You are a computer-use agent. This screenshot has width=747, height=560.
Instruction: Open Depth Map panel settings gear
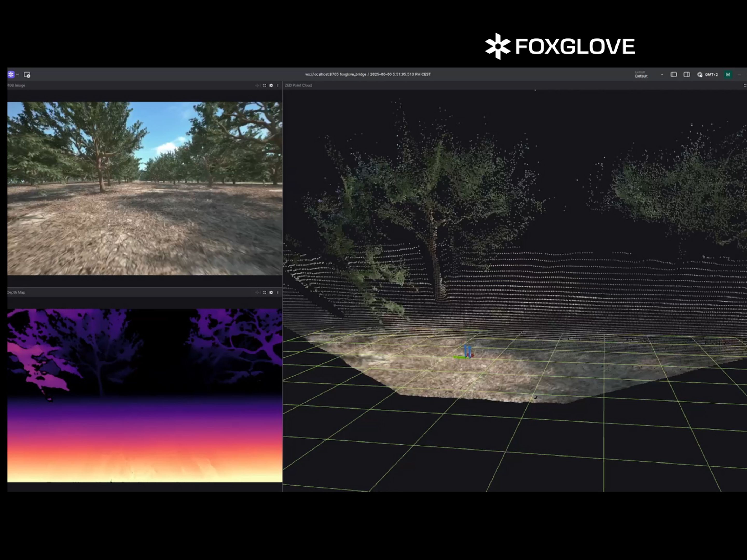coord(271,293)
